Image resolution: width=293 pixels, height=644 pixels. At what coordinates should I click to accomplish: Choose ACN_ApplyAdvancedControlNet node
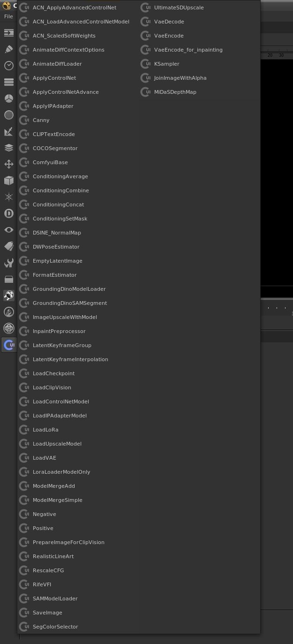pos(74,8)
